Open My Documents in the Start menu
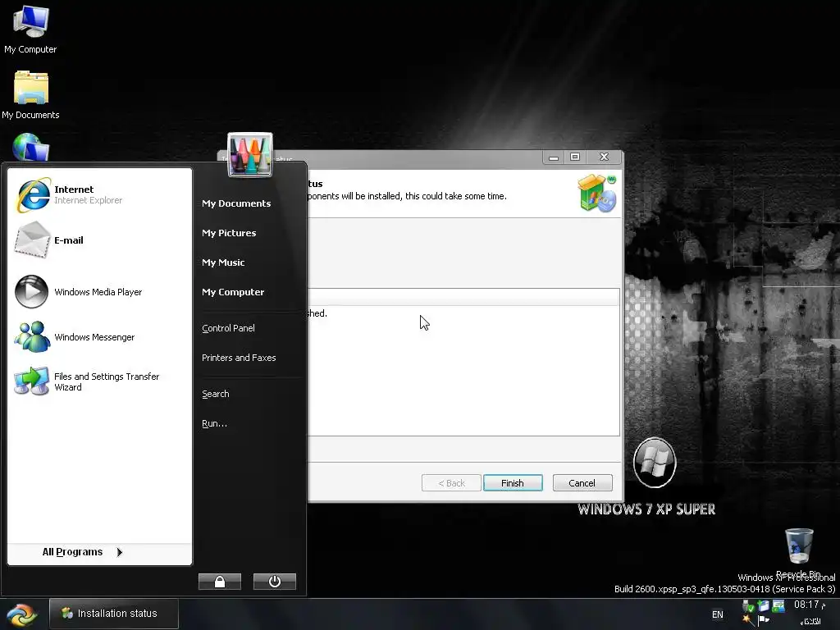 236,203
